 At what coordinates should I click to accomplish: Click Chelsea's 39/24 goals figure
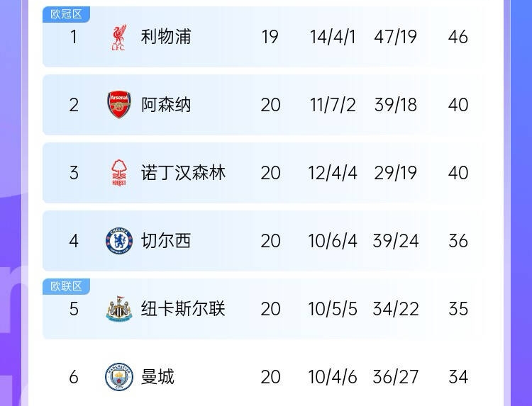pos(395,241)
